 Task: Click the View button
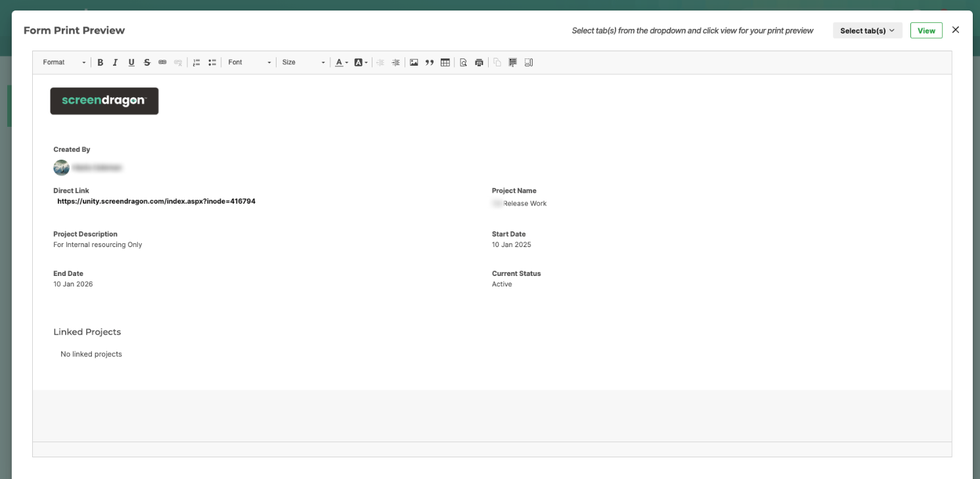pyautogui.click(x=926, y=31)
